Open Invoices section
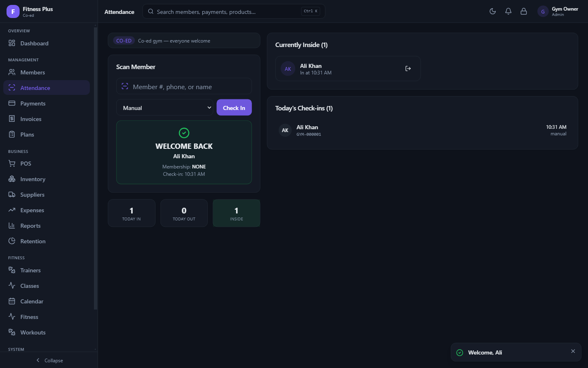The height and width of the screenshot is (368, 588). tap(47, 119)
